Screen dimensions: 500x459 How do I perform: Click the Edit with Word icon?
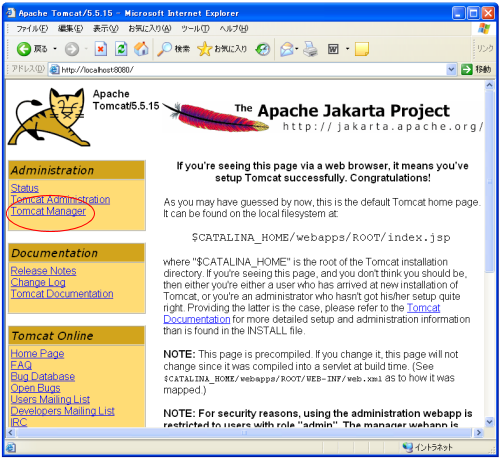(333, 49)
